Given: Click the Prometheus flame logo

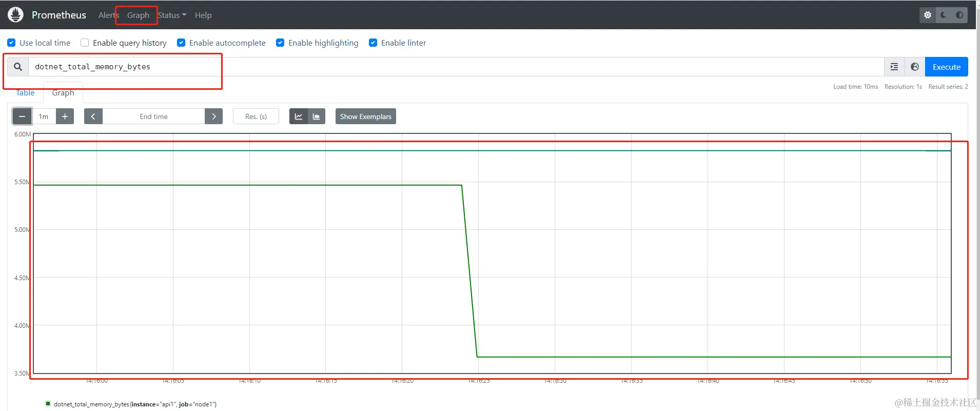Looking at the screenshot, I should (x=15, y=15).
